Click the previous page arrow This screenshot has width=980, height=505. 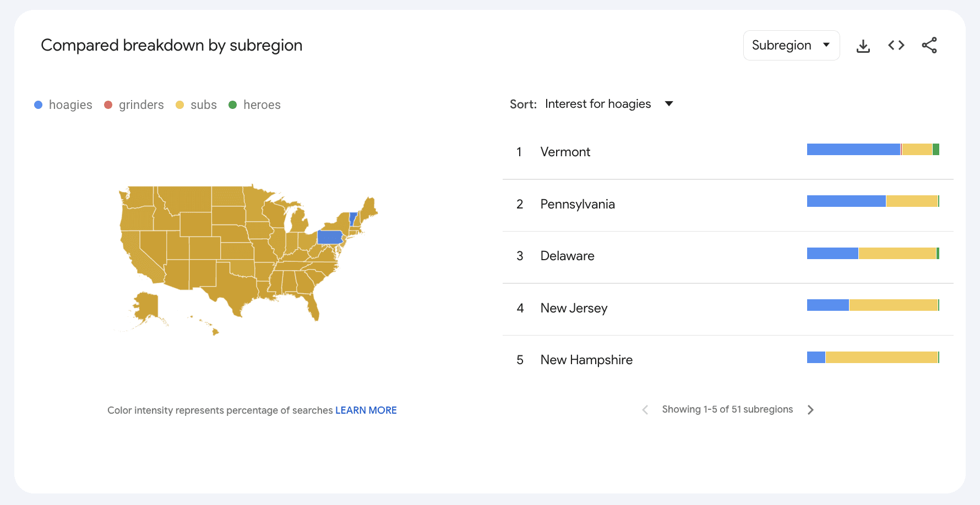(x=645, y=409)
